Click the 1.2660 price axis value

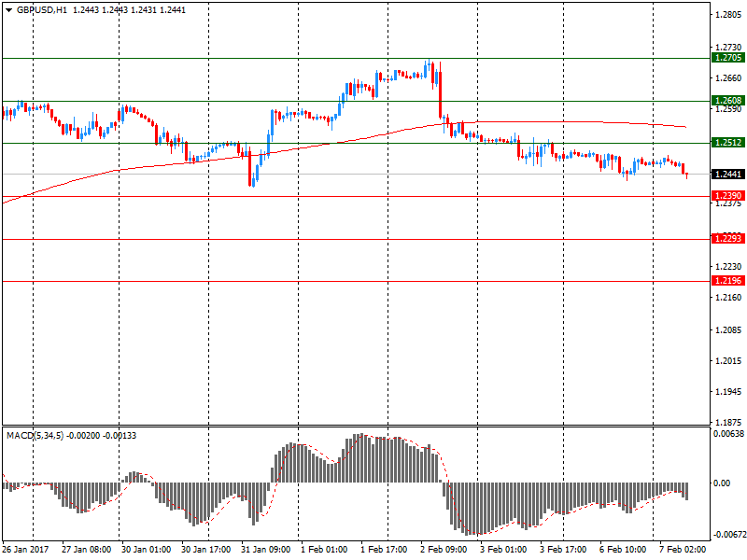click(728, 78)
